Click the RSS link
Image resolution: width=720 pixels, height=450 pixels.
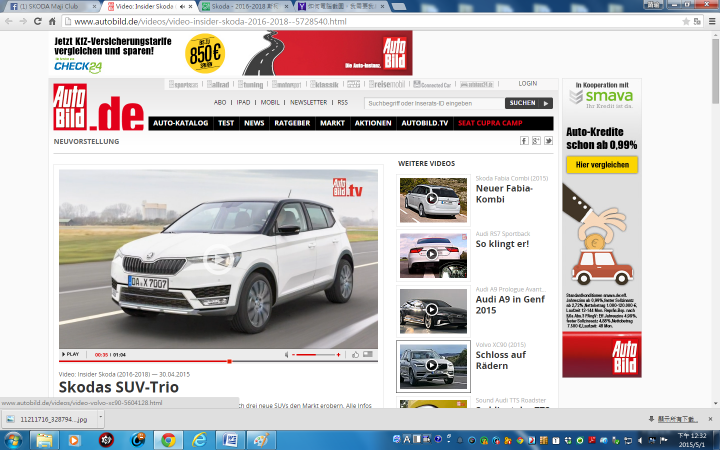click(x=343, y=102)
